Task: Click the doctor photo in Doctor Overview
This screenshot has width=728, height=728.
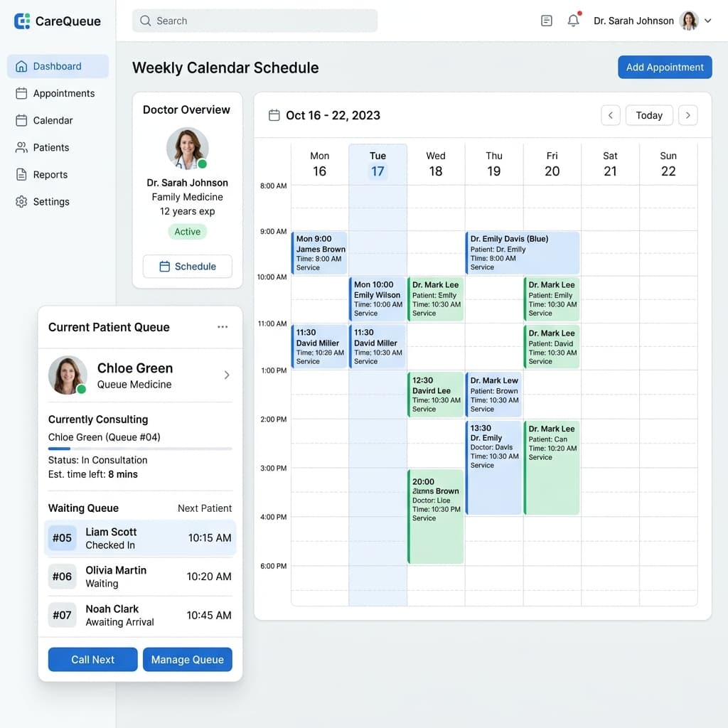Action: (x=188, y=149)
